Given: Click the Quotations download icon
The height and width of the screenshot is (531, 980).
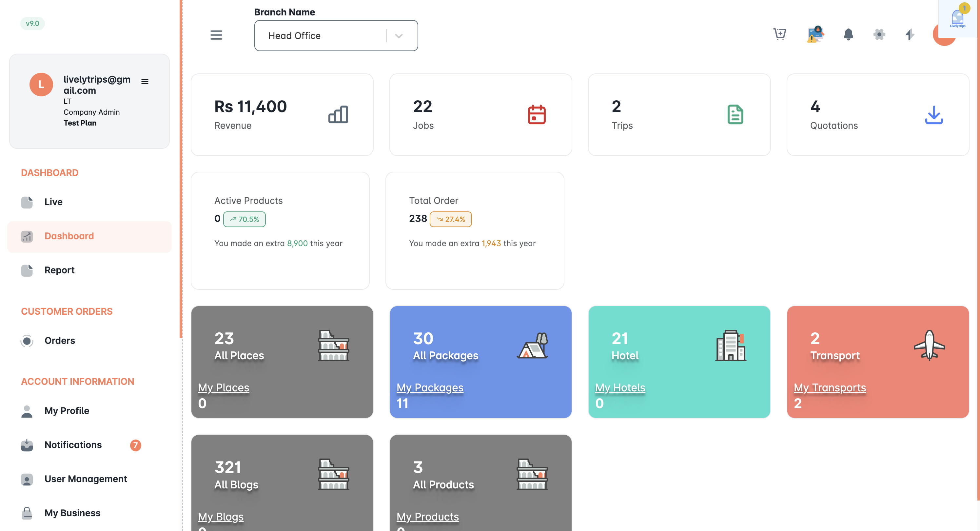Looking at the screenshot, I should pyautogui.click(x=933, y=114).
